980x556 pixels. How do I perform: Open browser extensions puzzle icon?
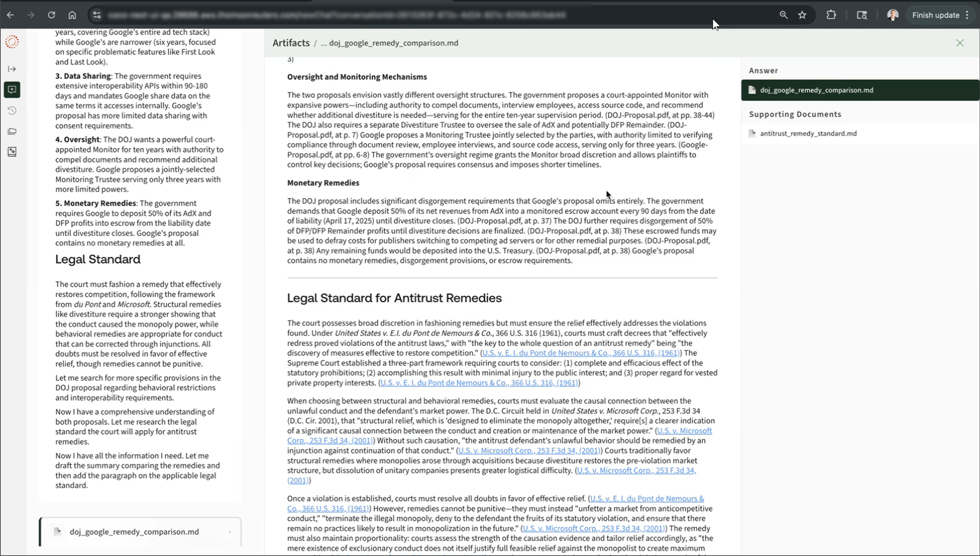click(831, 15)
